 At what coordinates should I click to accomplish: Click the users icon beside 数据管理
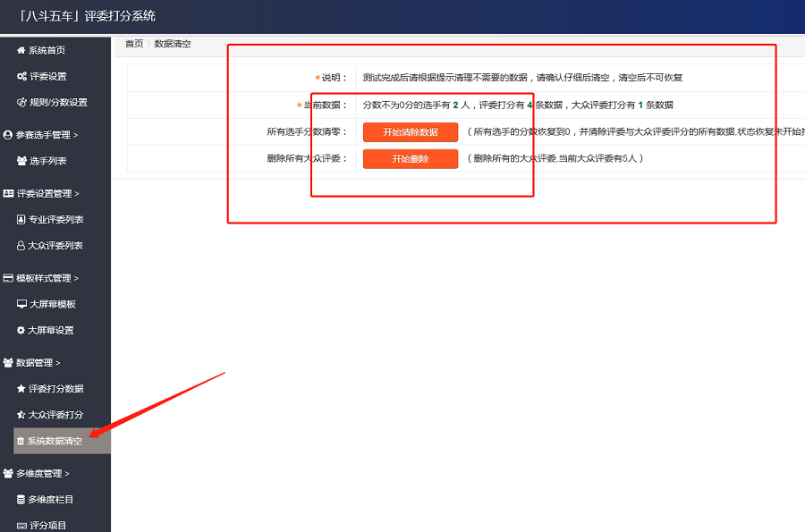(x=8, y=363)
